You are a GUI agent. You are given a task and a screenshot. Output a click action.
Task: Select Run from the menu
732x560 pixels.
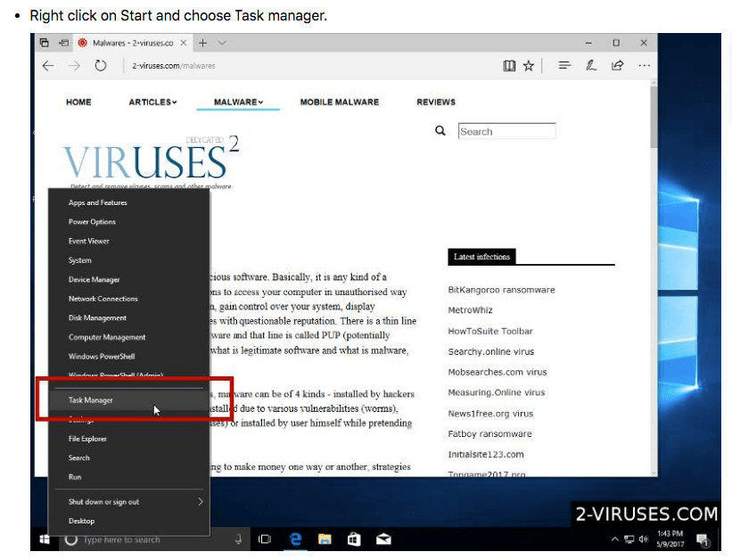pos(129,477)
